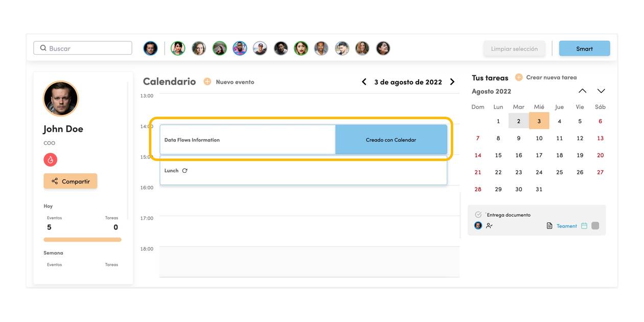Viewport: 644px width, 322px height.
Task: Click the recurring icon on Lunch event
Action: coord(185,171)
